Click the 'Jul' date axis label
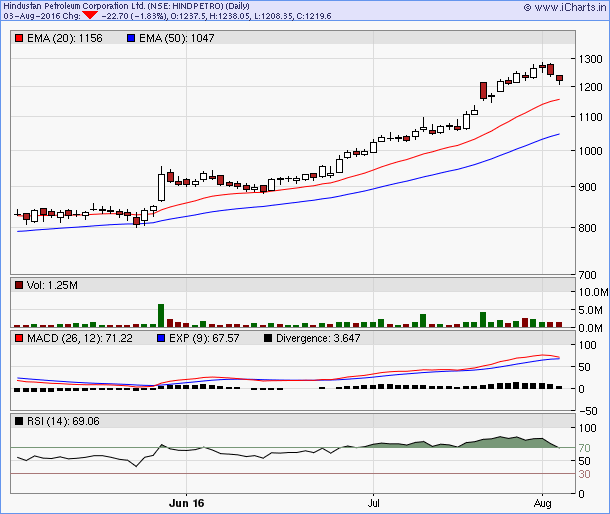Screen dimensions: 610x514 click(373, 503)
